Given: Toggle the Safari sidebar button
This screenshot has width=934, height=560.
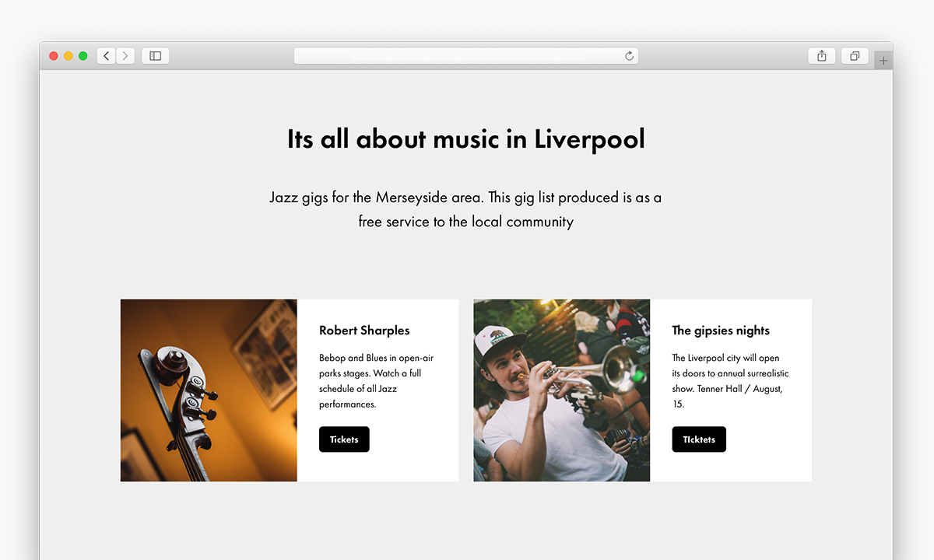Looking at the screenshot, I should pos(156,56).
